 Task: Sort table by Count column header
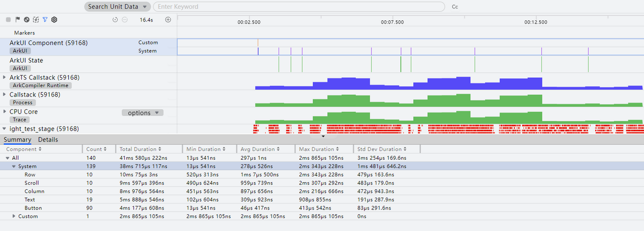[97, 149]
